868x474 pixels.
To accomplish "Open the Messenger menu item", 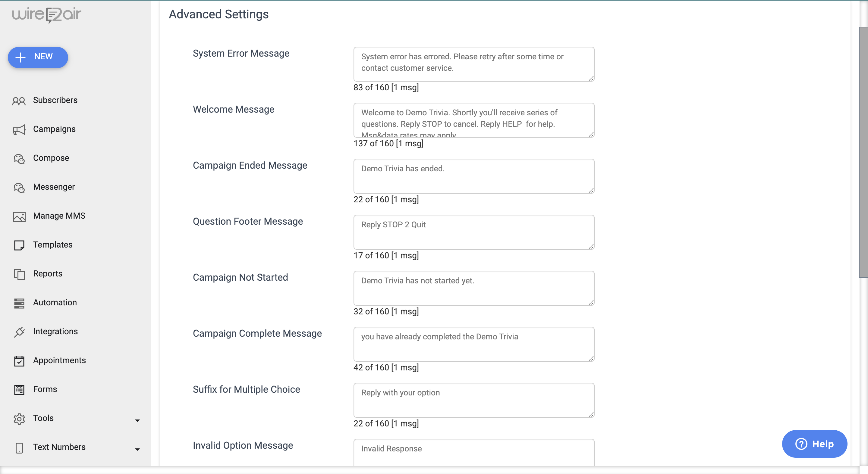I will [x=54, y=187].
